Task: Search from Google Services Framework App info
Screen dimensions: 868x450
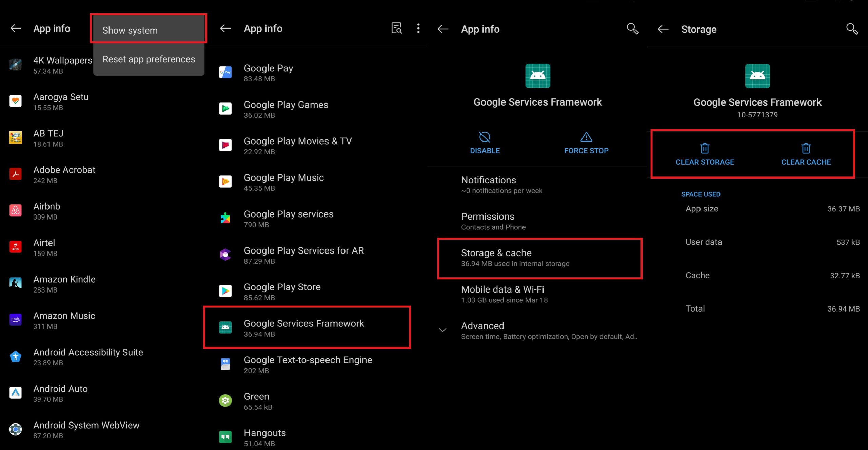Action: pyautogui.click(x=632, y=29)
